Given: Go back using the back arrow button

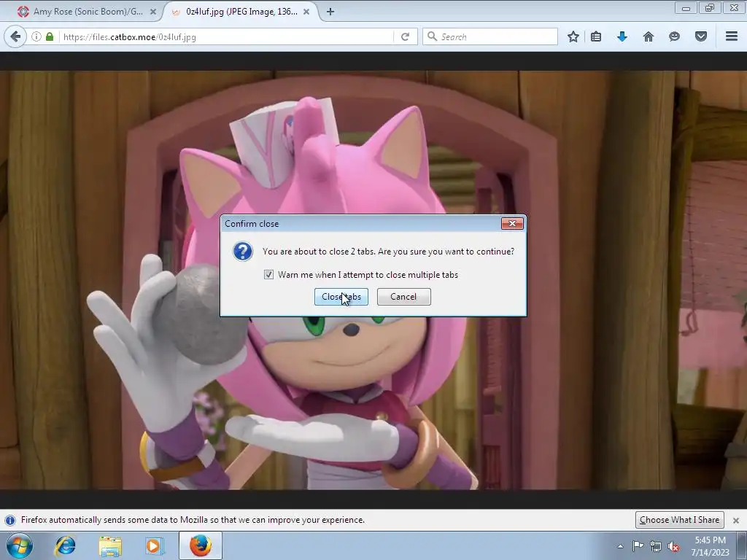Looking at the screenshot, I should [x=15, y=36].
